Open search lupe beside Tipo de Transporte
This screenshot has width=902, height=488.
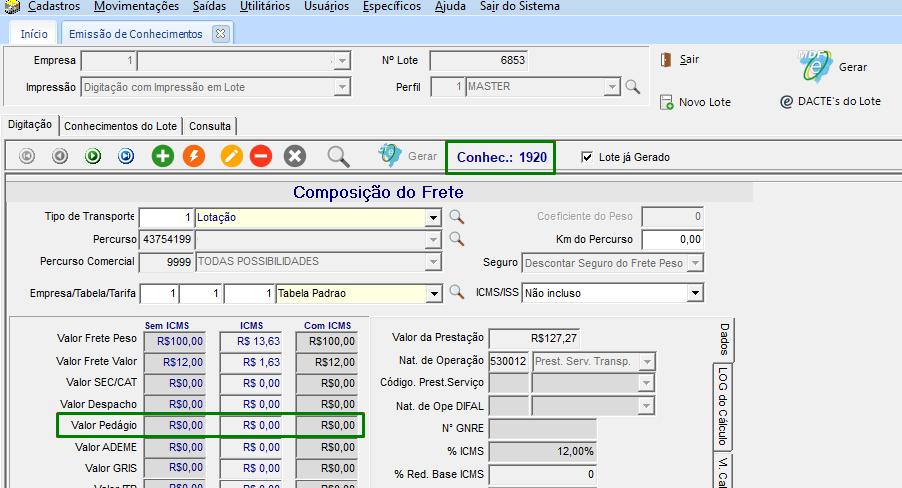456,217
